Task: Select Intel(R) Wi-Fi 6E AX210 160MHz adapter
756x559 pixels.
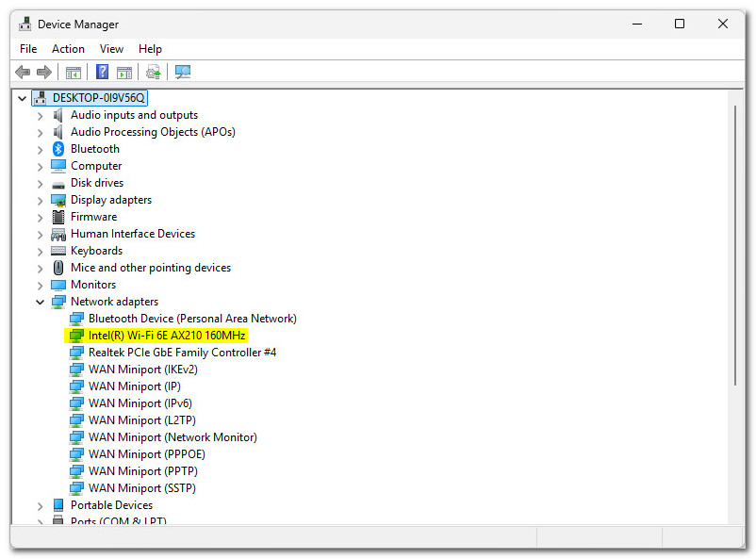Action: click(x=167, y=336)
